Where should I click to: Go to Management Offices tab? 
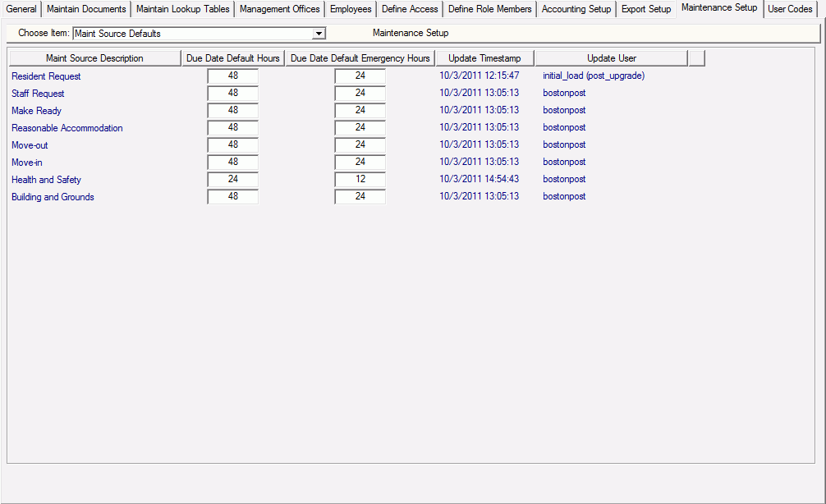[280, 9]
